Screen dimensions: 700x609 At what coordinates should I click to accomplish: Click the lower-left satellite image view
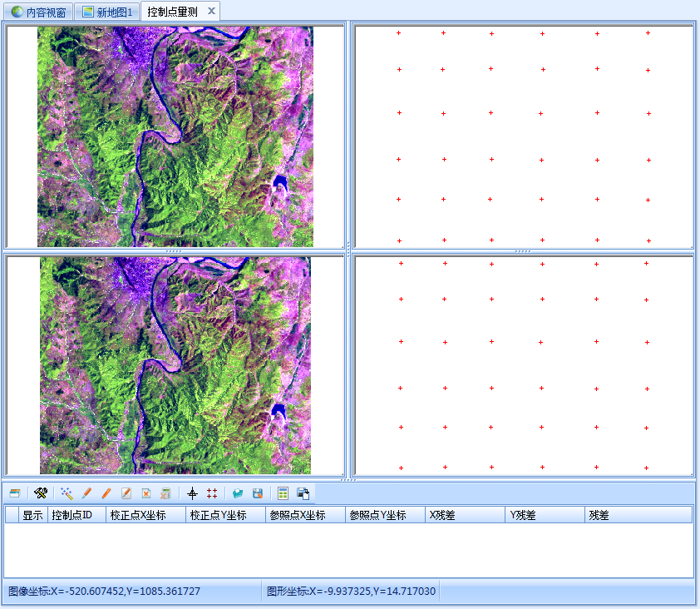[x=175, y=365]
